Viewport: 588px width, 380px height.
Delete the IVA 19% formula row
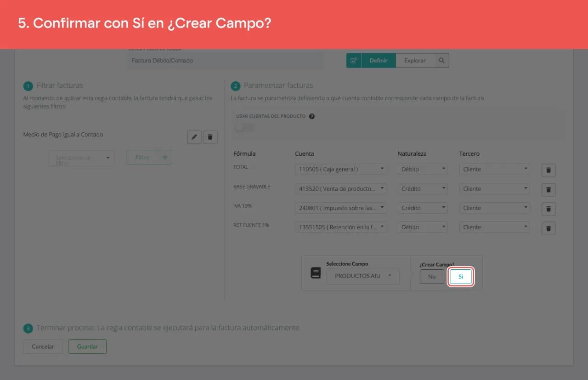click(x=548, y=209)
